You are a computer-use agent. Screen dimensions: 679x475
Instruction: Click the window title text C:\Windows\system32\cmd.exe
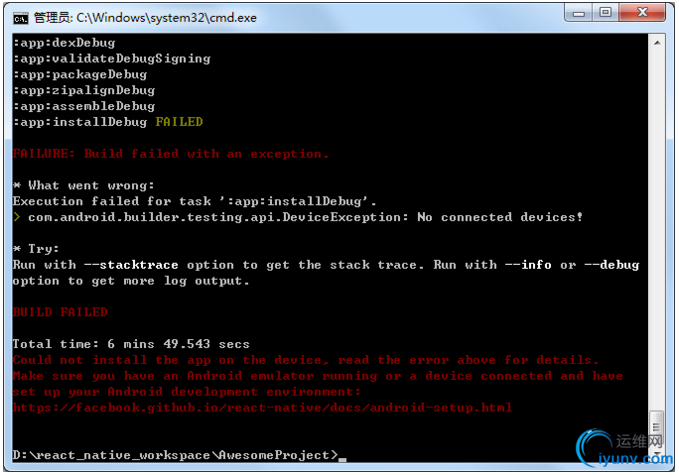click(x=166, y=18)
